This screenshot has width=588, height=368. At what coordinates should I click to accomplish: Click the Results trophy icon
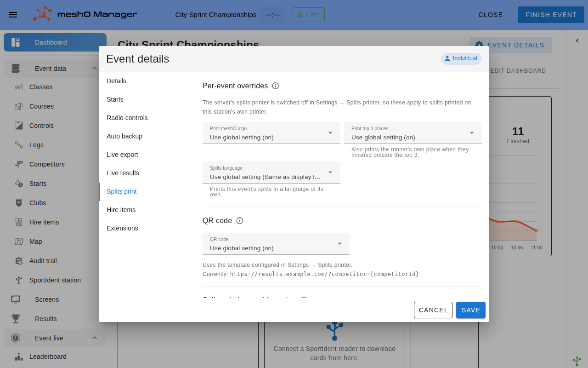click(x=16, y=319)
